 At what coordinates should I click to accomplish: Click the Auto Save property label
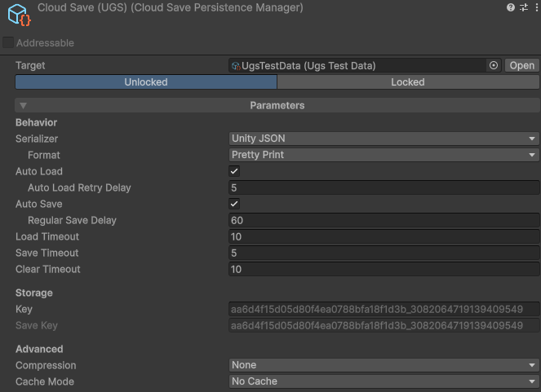[38, 204]
